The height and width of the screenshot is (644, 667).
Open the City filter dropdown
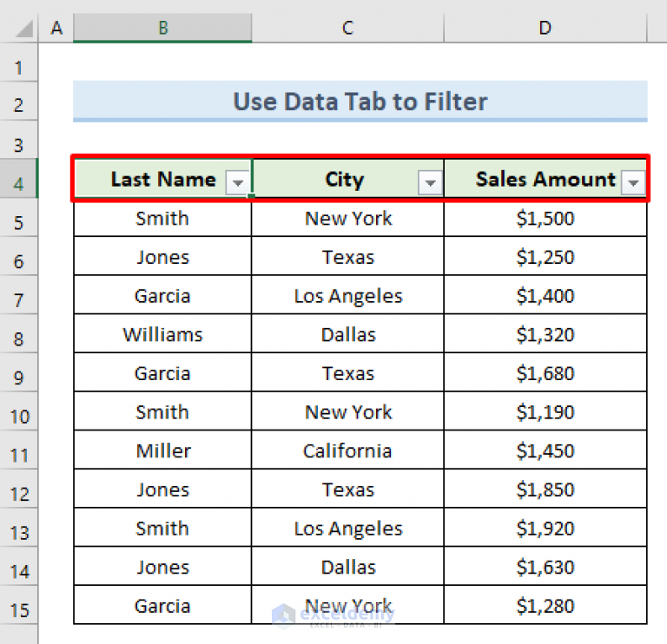point(430,182)
